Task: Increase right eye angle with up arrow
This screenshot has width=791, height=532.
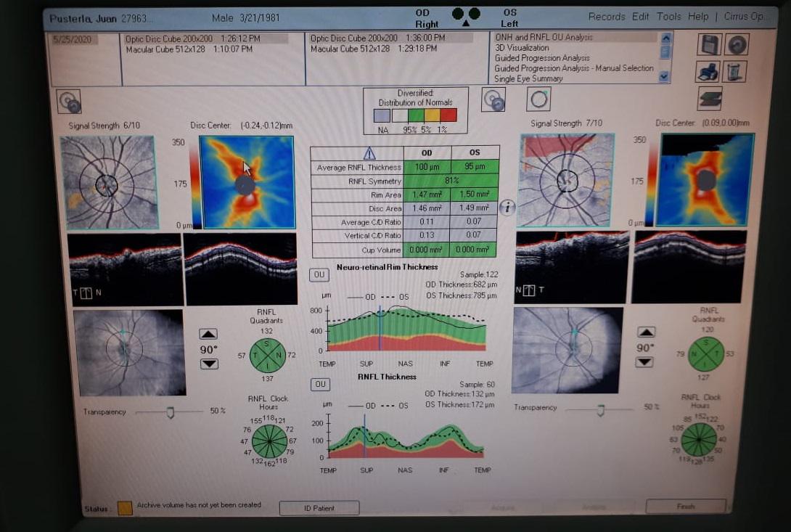Action: (208, 334)
